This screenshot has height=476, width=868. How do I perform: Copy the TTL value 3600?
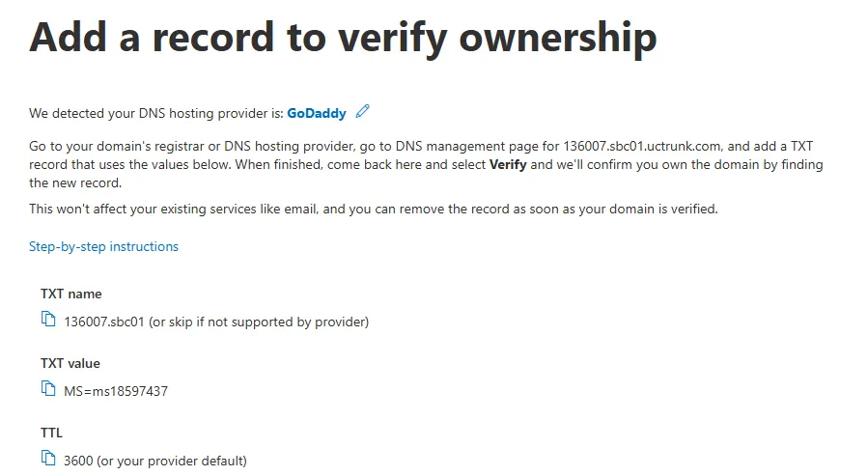(x=48, y=460)
